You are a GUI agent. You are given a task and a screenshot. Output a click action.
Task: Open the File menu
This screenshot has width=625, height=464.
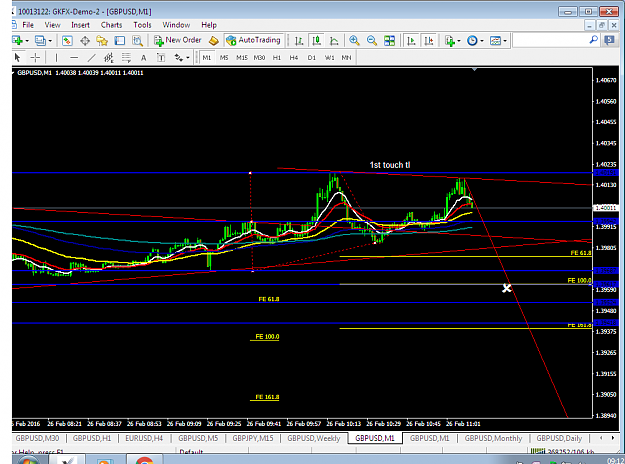point(28,25)
